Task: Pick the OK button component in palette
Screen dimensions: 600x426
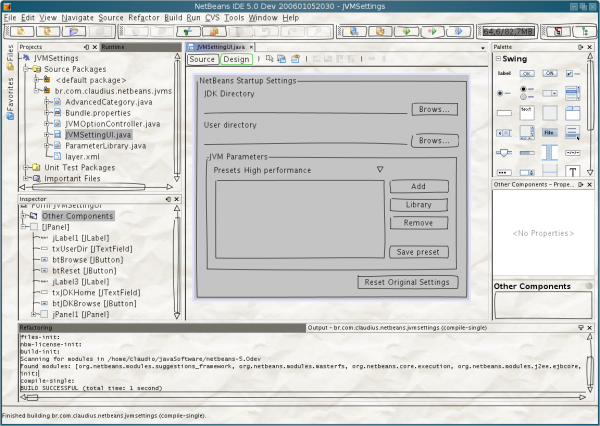Action: click(528, 73)
